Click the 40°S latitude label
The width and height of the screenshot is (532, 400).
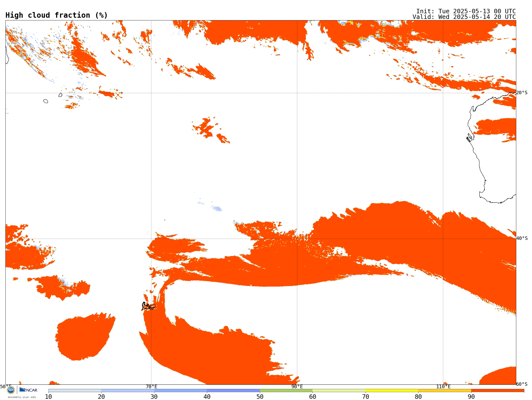522,238
